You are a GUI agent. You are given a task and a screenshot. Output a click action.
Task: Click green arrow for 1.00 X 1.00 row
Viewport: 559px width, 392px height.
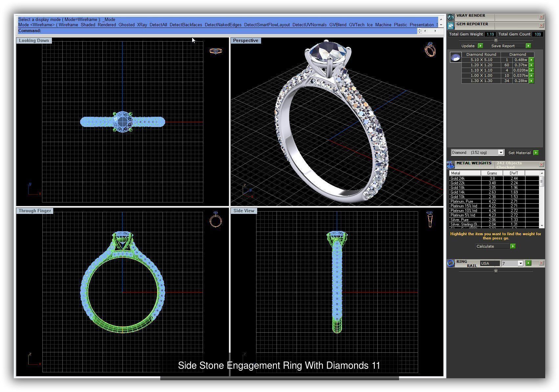531,76
